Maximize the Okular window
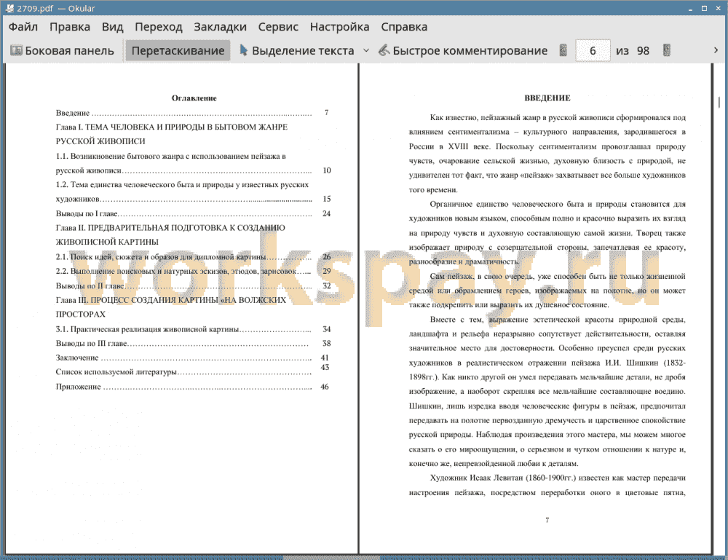This screenshot has width=728, height=560. (704, 8)
